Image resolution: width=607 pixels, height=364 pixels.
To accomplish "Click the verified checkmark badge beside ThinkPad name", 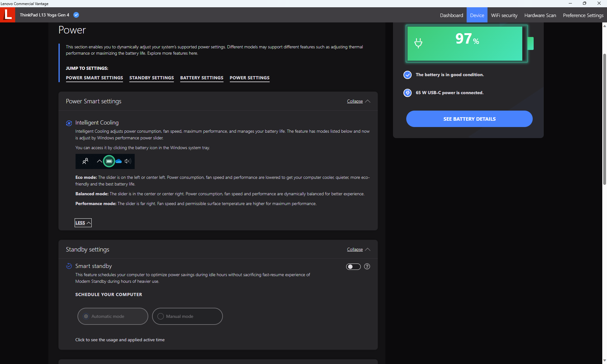I will 76,15.
